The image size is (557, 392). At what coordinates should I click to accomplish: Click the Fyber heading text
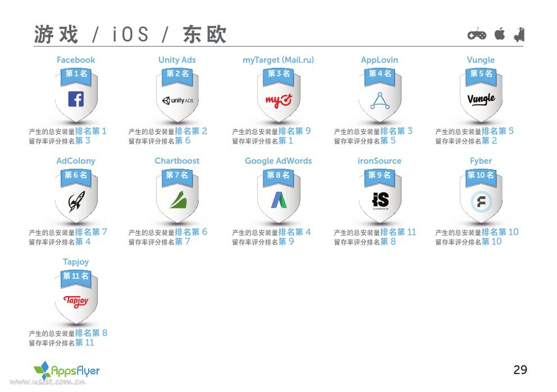(481, 161)
